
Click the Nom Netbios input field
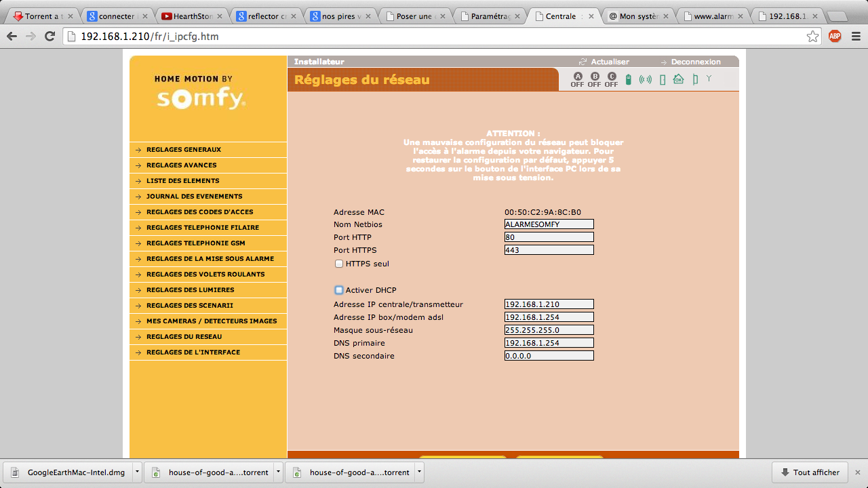(549, 224)
